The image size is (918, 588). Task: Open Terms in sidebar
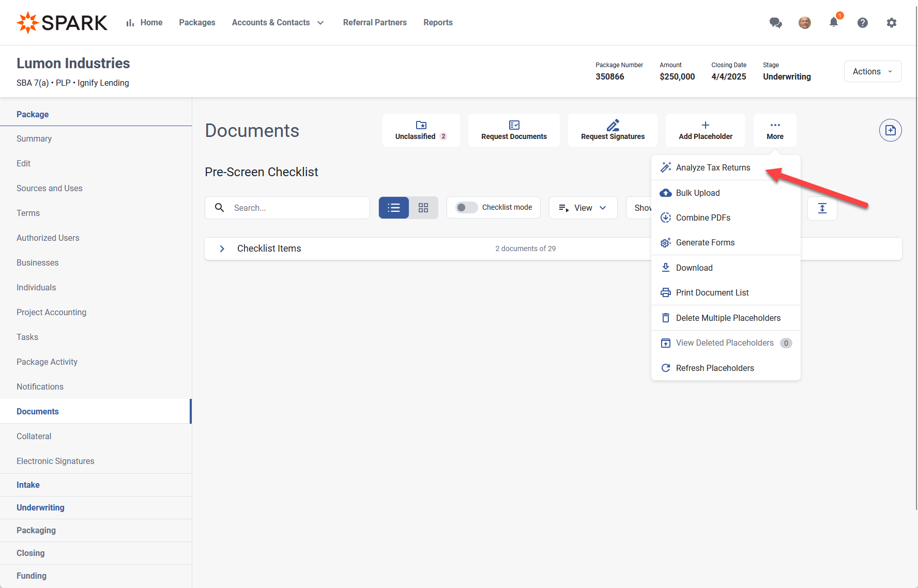pos(96,213)
